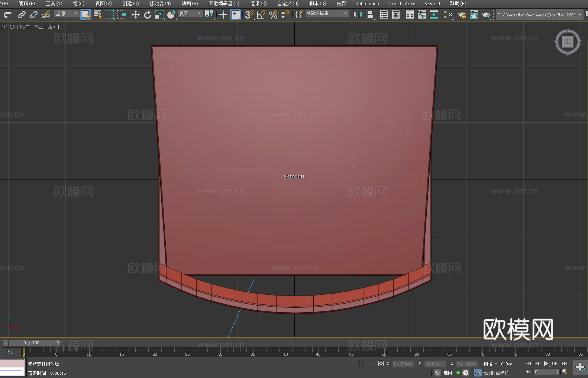Click the time slider left arrow
Viewport: 588px width, 378px height.
5,343
